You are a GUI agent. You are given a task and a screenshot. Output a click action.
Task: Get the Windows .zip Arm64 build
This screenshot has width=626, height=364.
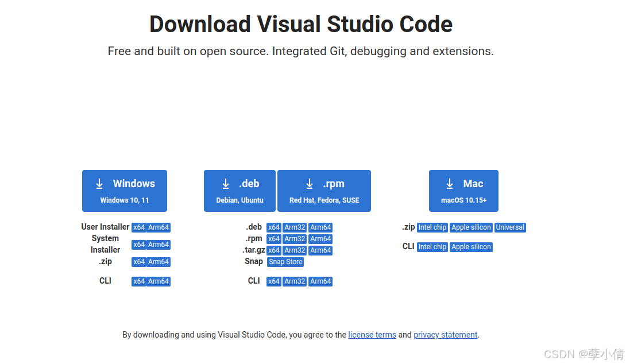(159, 262)
